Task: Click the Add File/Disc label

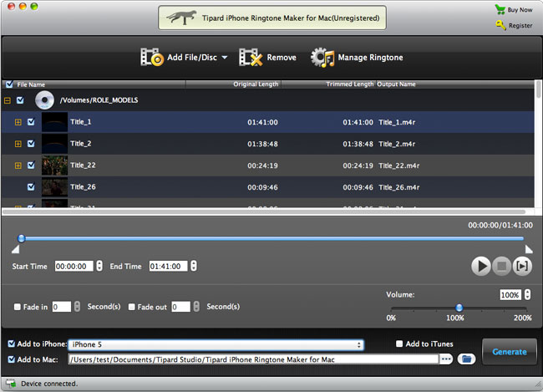Action: point(192,57)
